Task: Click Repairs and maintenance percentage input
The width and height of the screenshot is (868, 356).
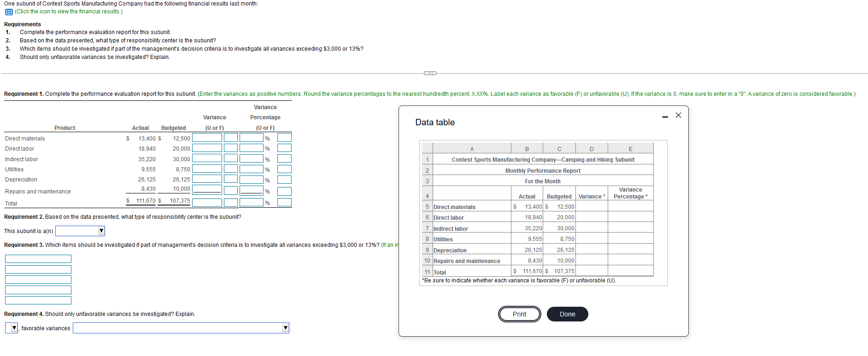Action: tap(252, 190)
